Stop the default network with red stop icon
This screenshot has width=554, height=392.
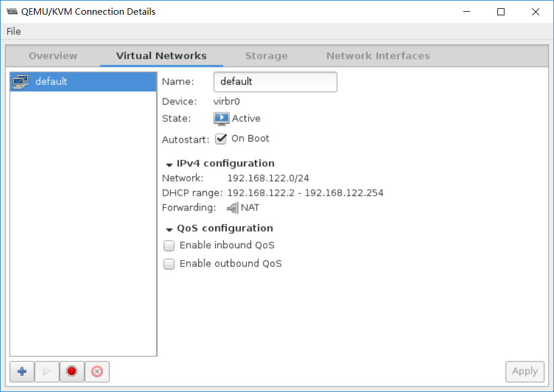(72, 371)
